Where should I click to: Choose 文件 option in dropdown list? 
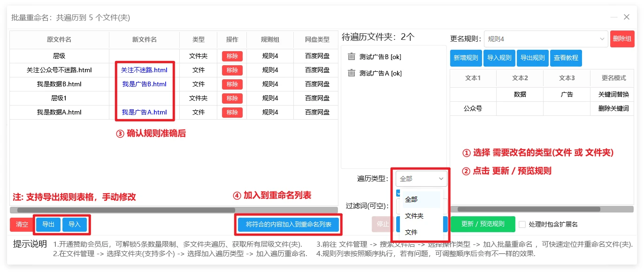411,232
